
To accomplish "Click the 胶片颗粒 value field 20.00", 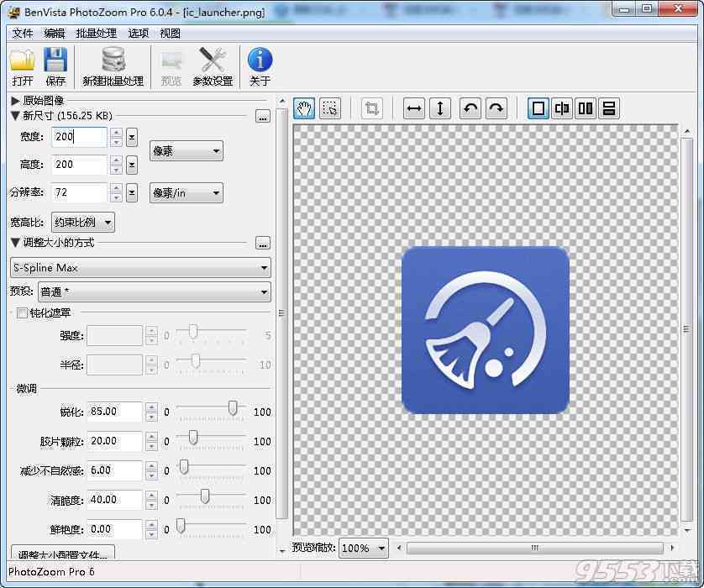I will pyautogui.click(x=115, y=441).
